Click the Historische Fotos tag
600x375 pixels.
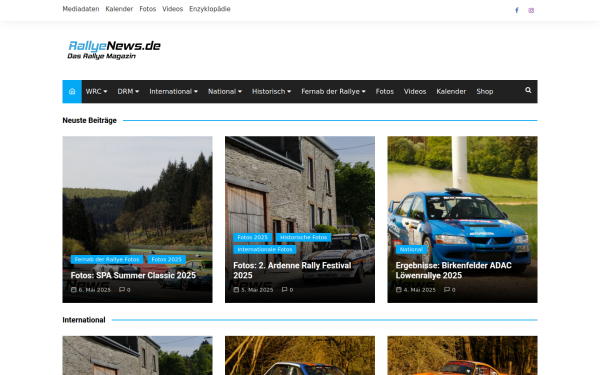(x=303, y=237)
